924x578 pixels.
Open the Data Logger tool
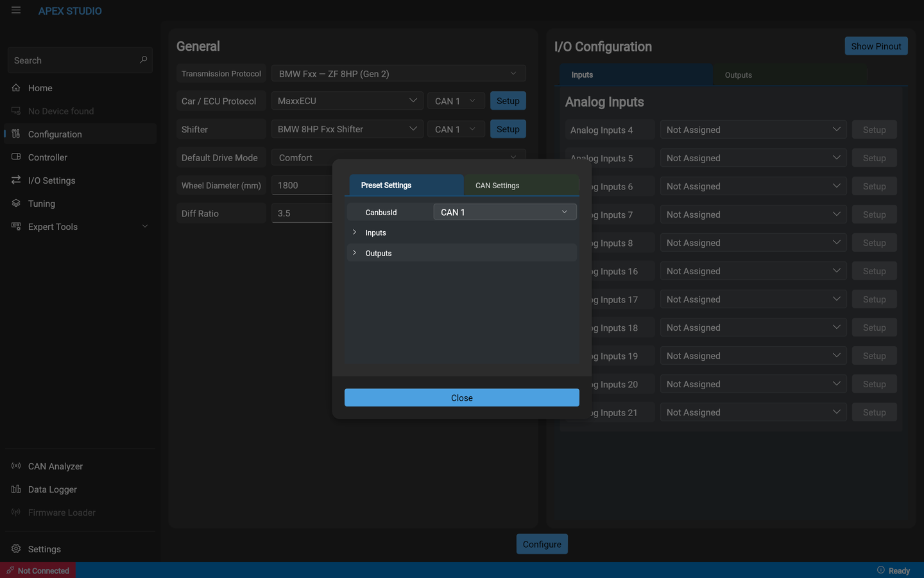(80, 489)
